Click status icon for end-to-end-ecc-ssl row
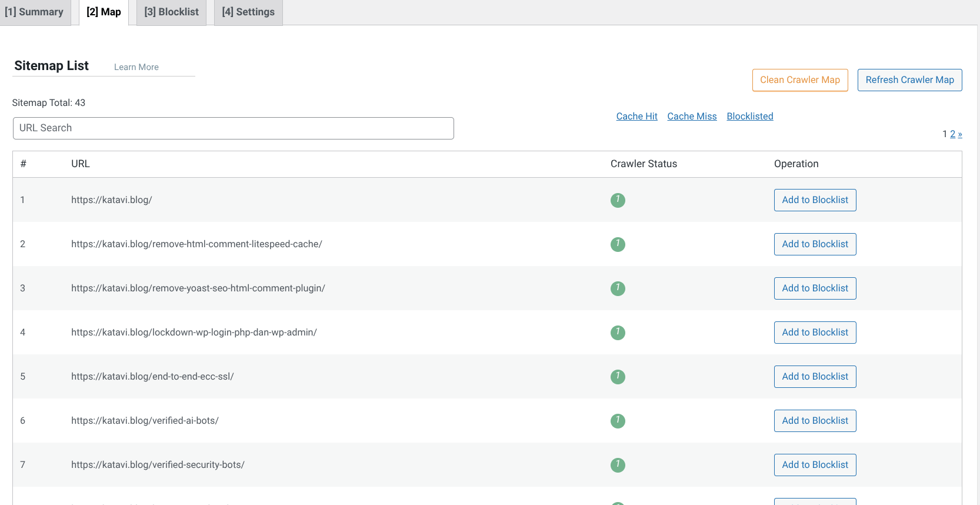 point(618,377)
